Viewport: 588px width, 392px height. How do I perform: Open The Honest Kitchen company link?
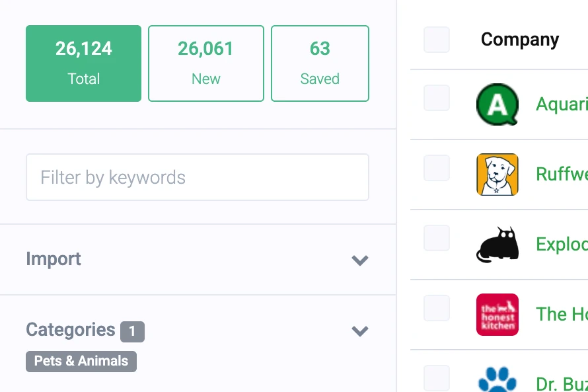click(562, 315)
